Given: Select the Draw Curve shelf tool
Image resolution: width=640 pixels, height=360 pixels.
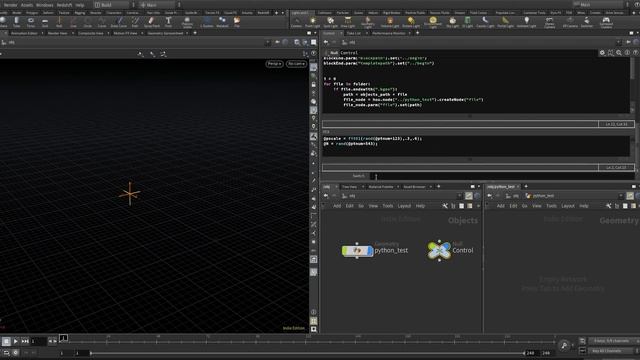Looking at the screenshot, I should 119,22.
